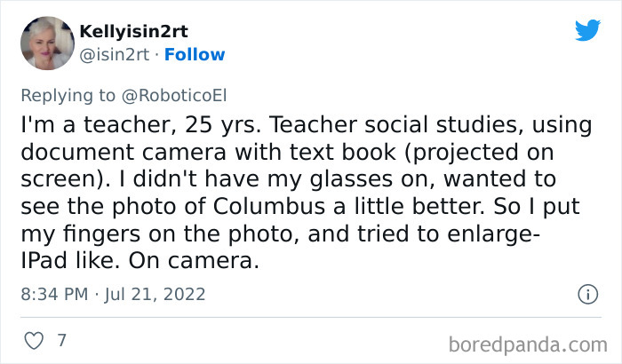The image size is (622, 364).
Task: Open the tweet info circle icon
Action: (586, 293)
